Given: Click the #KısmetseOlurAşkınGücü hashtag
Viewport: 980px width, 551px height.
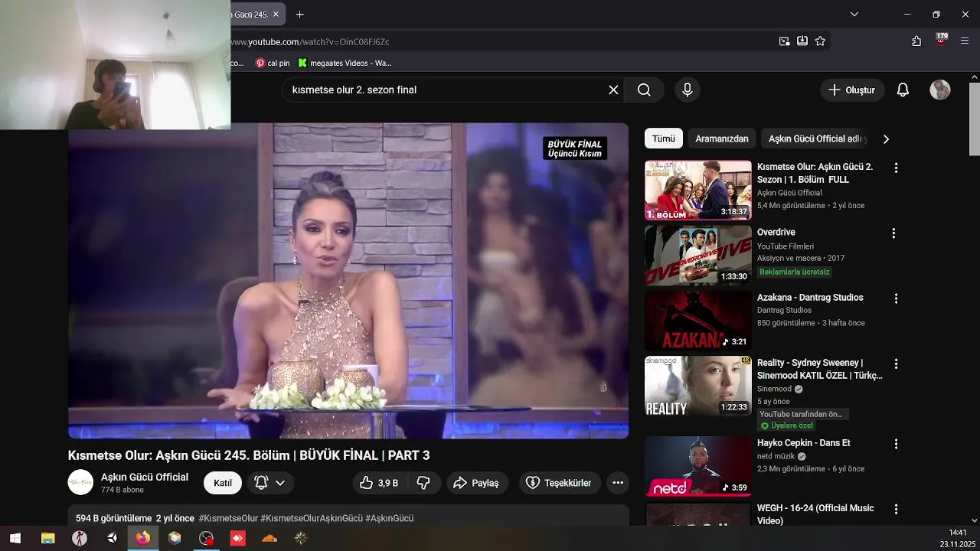Looking at the screenshot, I should (312, 518).
